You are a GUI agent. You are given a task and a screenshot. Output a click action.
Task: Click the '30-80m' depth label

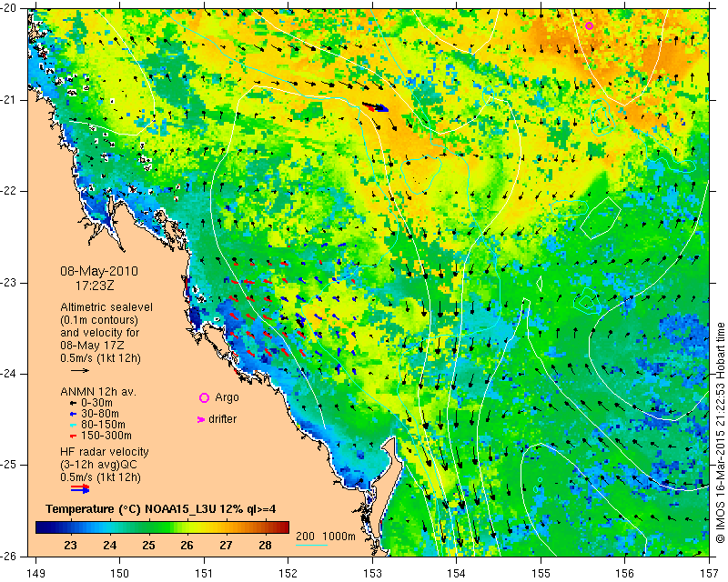pyautogui.click(x=100, y=414)
